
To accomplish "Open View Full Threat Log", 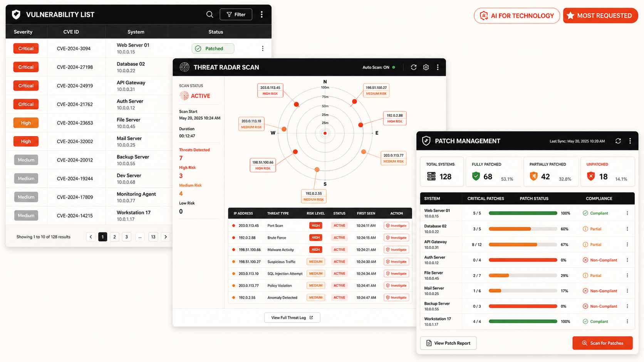I will 292,318.
